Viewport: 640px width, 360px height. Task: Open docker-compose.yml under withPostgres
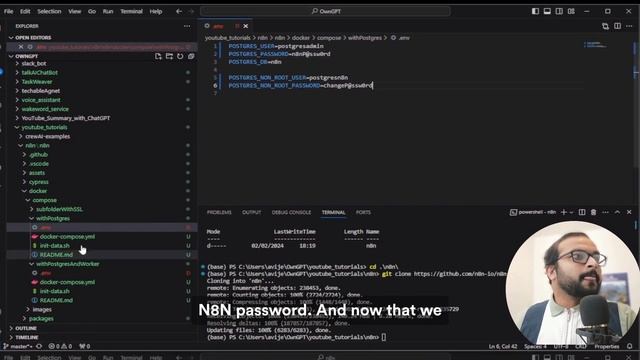click(x=67, y=237)
